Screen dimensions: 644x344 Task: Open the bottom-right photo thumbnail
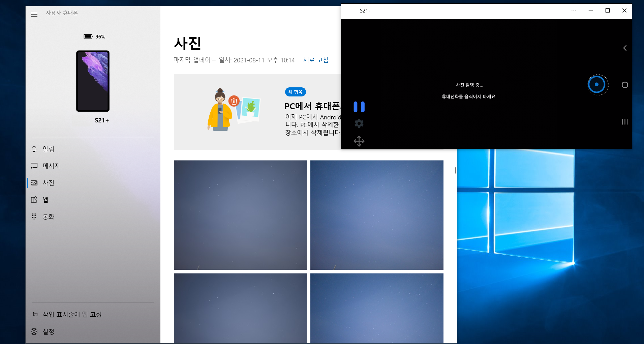click(377, 308)
